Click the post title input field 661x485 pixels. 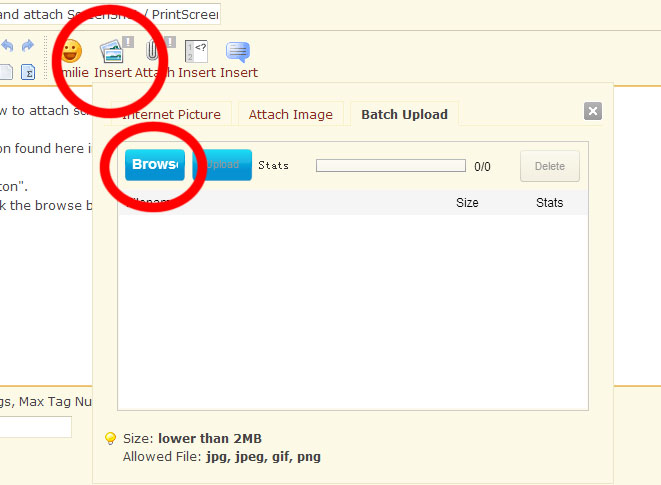tap(110, 15)
